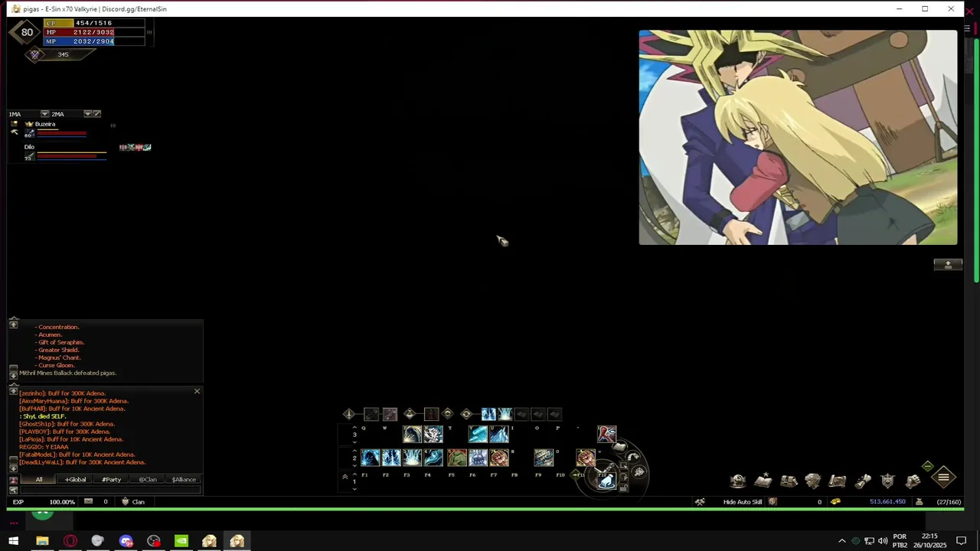Switch to +Global chat tab
Viewport: 980px width, 551px height.
point(75,479)
